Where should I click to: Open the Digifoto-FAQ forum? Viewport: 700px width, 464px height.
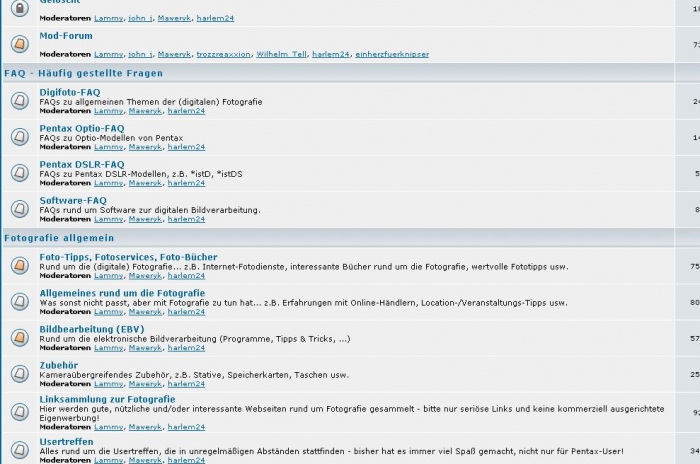click(70, 92)
